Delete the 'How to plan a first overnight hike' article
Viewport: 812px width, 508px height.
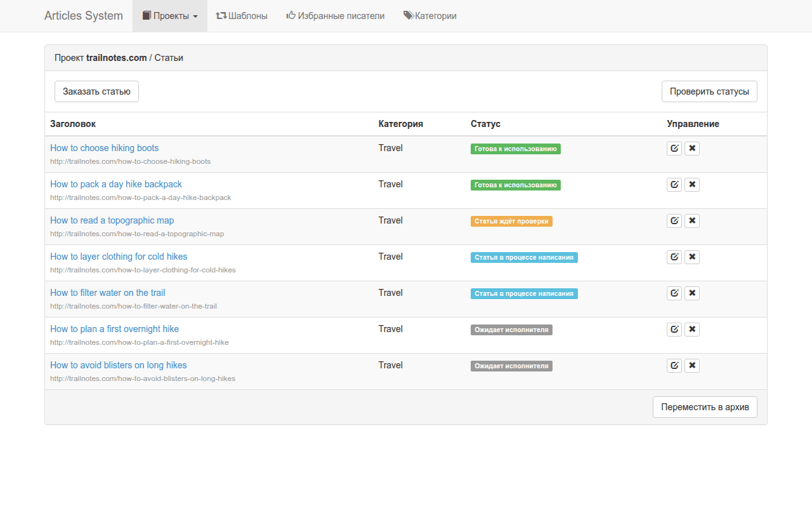pos(692,330)
